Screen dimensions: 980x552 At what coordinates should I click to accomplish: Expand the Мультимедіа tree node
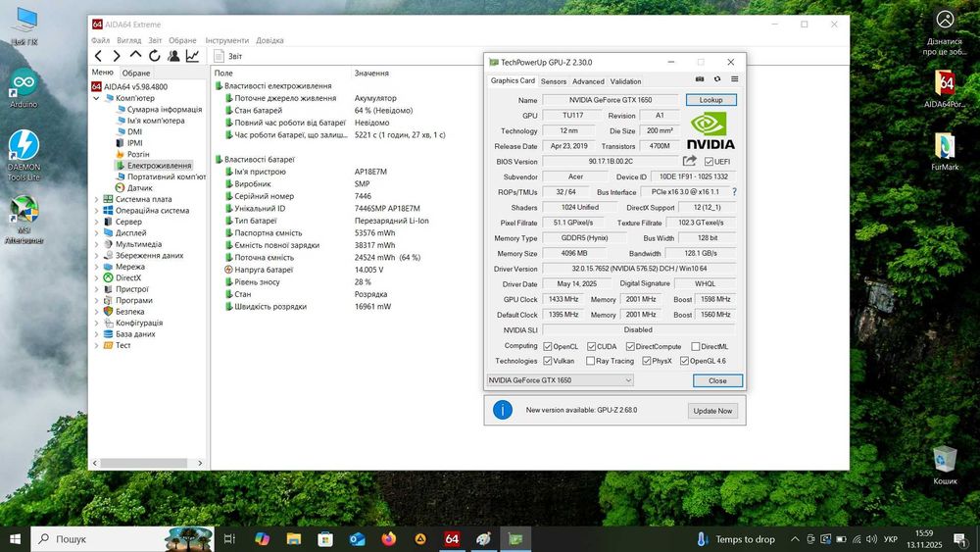coord(96,244)
